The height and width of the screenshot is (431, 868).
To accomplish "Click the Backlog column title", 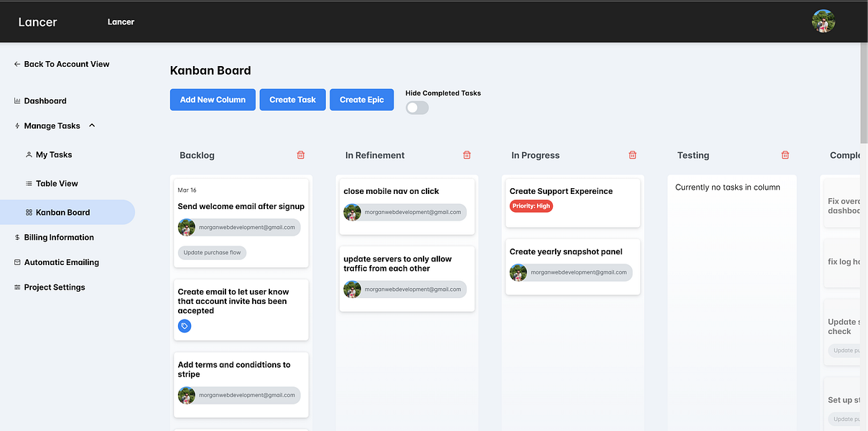I will [197, 155].
